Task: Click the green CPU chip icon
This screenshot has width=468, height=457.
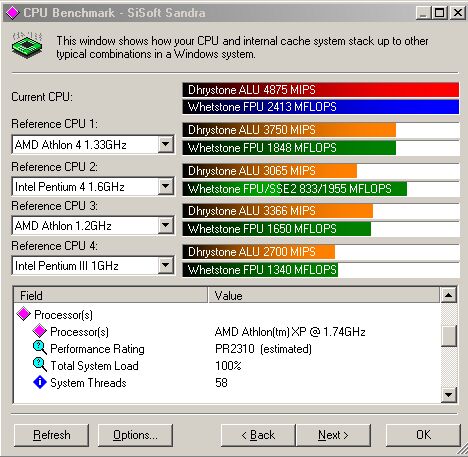Action: 27,45
